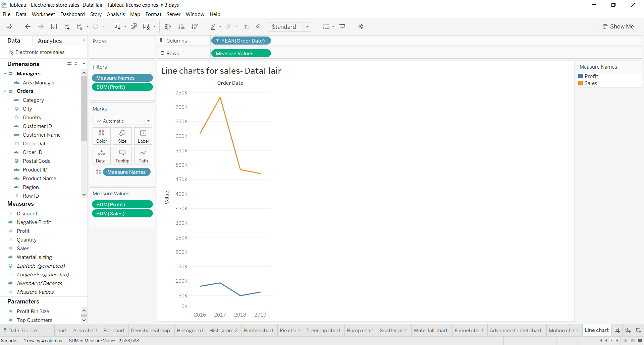Click the Dimensions search magnifier icon
The width and height of the screenshot is (644, 345).
coord(76,64)
